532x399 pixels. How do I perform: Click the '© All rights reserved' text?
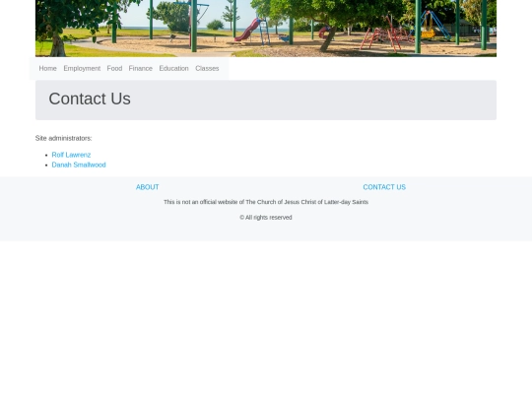pyautogui.click(x=266, y=218)
